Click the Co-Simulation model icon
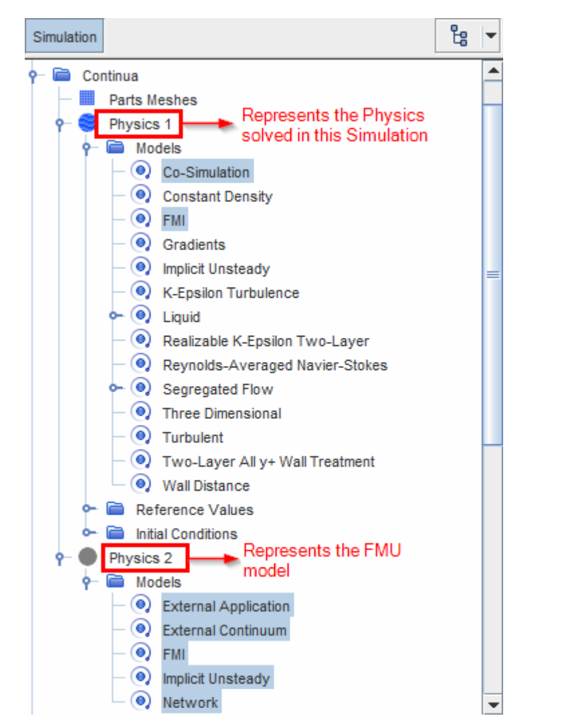 140,171
